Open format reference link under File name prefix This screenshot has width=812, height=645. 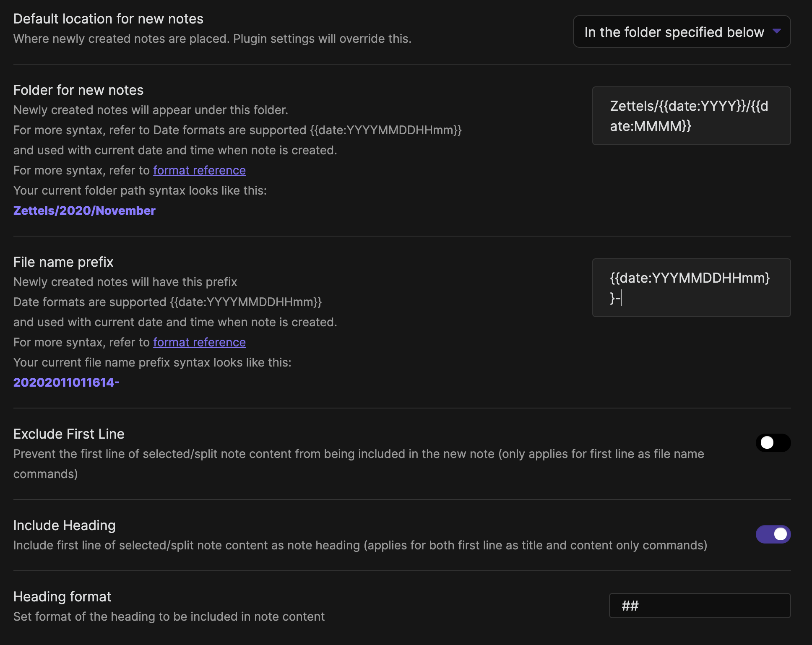click(x=199, y=342)
